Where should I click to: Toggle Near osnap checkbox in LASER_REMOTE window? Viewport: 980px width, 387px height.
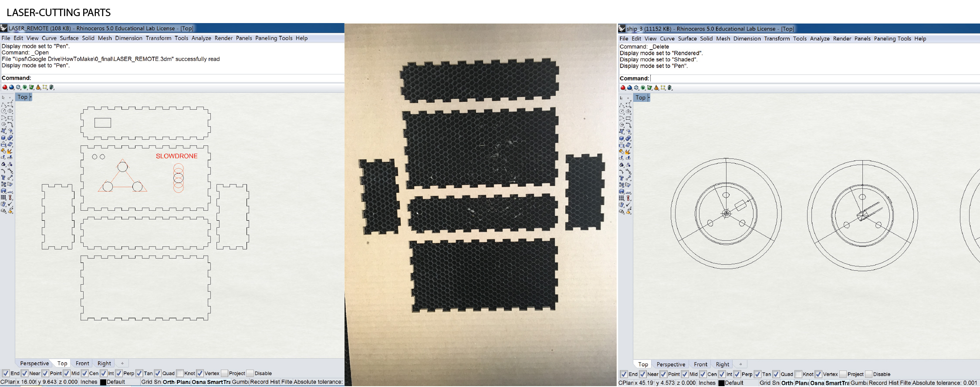tap(25, 373)
